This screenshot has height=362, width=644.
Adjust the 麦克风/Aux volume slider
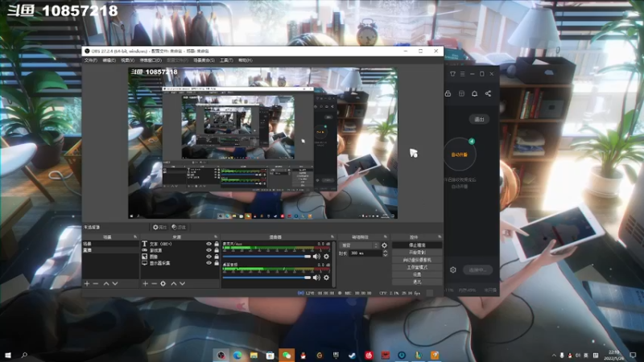coord(267,257)
